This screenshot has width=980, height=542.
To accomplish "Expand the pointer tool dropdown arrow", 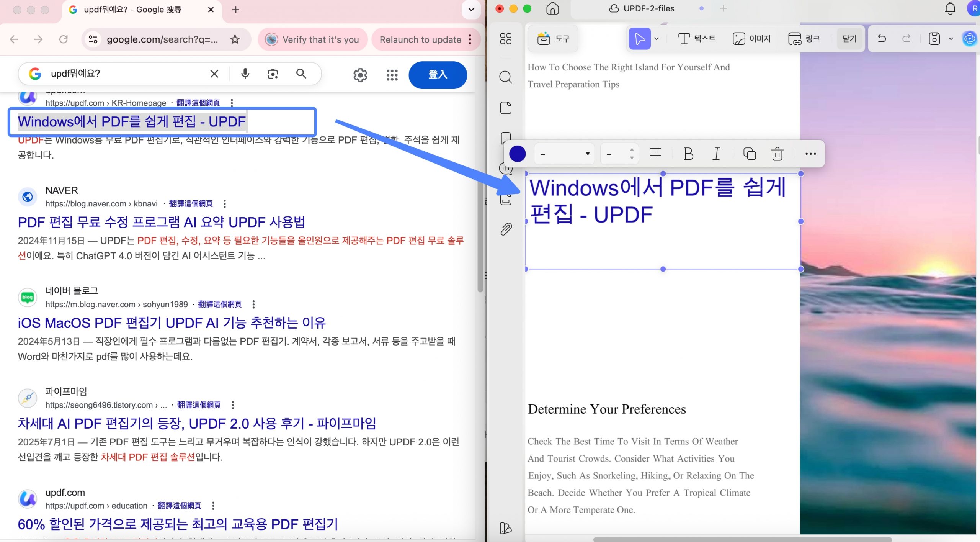I will (657, 39).
